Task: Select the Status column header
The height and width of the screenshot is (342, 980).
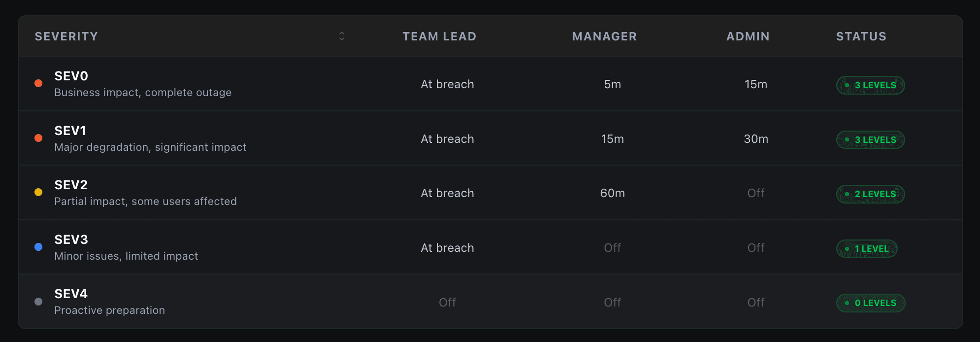Action: coord(861,36)
